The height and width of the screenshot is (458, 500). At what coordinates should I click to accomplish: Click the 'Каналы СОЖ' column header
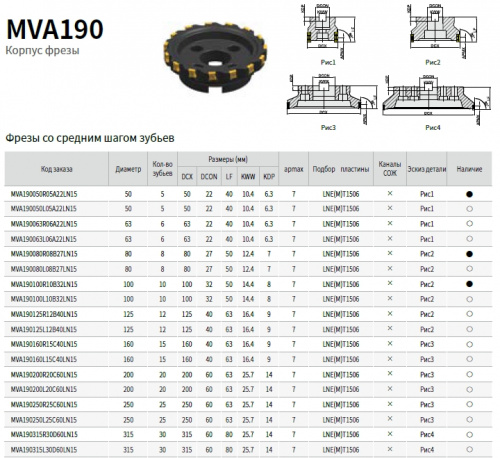click(390, 169)
